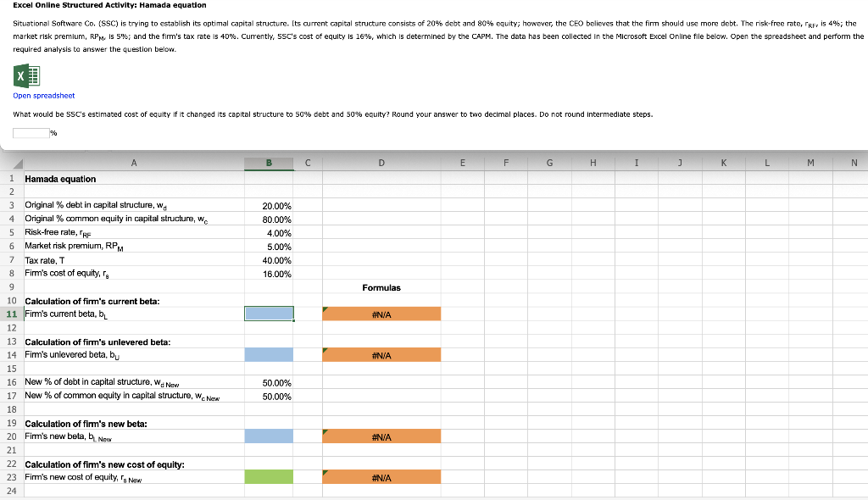Screen dimensions: 868x500
Task: Click the error indicator triangle on cell D23
Action: (x=324, y=471)
